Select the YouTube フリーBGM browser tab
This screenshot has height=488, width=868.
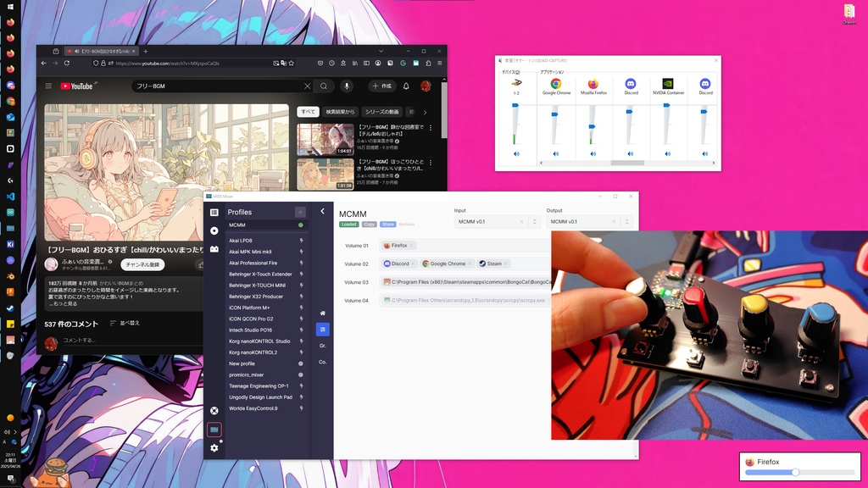[101, 52]
